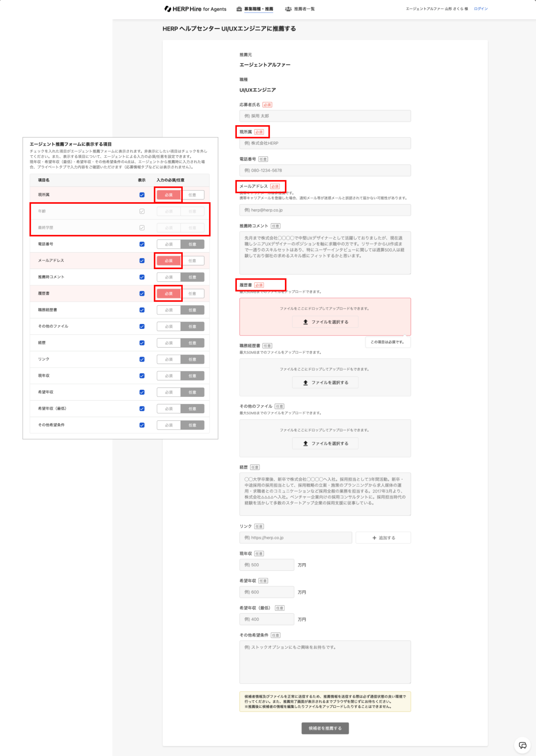This screenshot has height=756, width=536.
Task: Uncheck the 電話番号 display checkbox
Action: point(142,244)
